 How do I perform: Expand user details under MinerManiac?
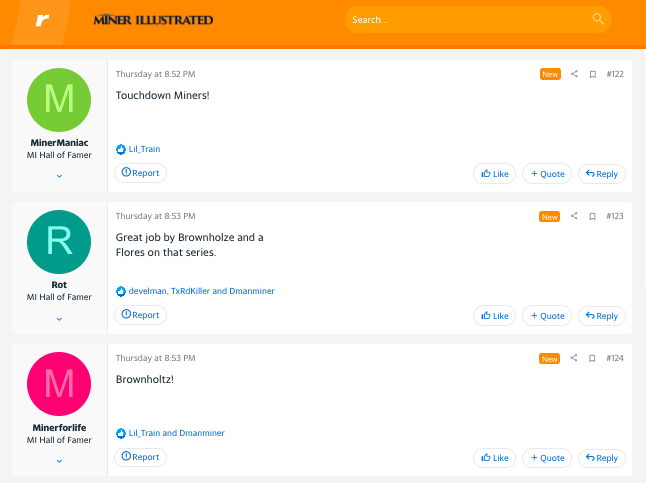click(x=59, y=176)
